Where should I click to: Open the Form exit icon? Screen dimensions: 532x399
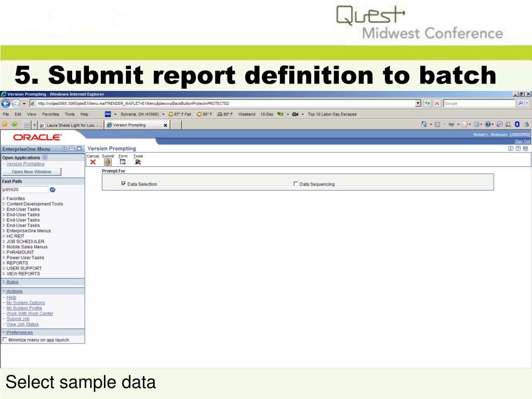(x=123, y=162)
